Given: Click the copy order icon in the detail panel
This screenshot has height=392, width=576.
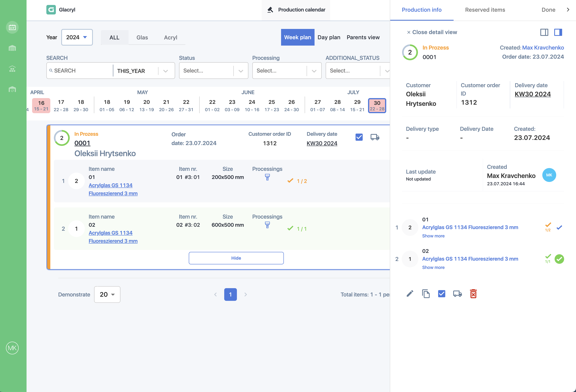Looking at the screenshot, I should (426, 294).
